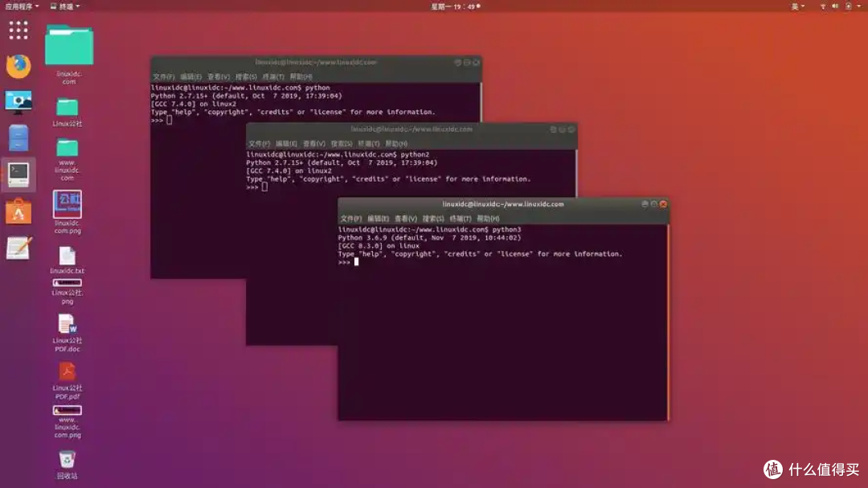Click the >>> prompt in python2 terminal
The width and height of the screenshot is (868, 488).
click(x=252, y=187)
